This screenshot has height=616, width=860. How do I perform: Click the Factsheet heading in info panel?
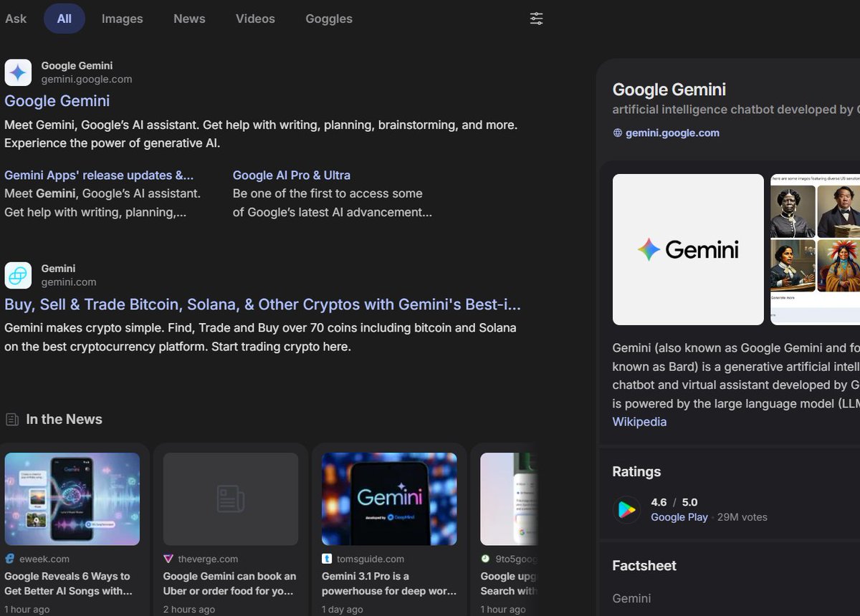click(644, 565)
